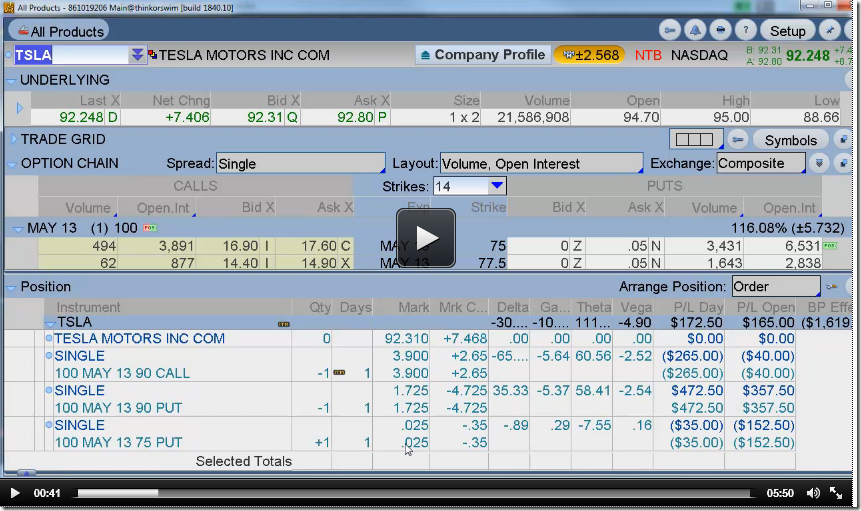
Task: Click the orange note icon on TSLA group row
Action: click(283, 324)
